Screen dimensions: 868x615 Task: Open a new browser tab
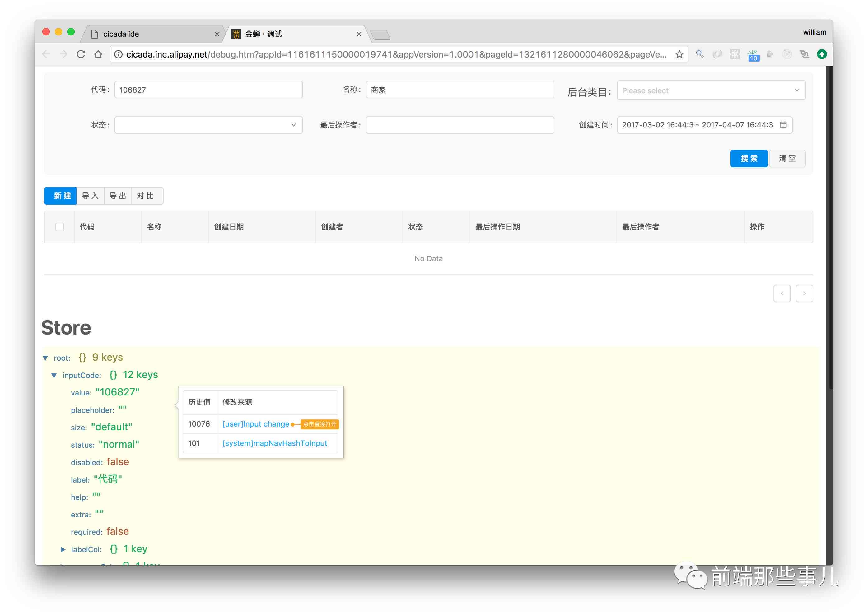click(x=380, y=35)
